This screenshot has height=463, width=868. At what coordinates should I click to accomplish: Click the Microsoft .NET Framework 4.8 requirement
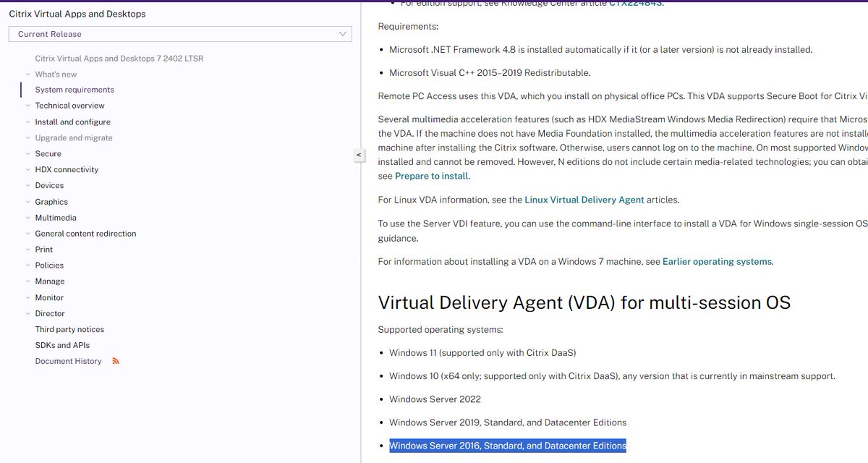601,50
